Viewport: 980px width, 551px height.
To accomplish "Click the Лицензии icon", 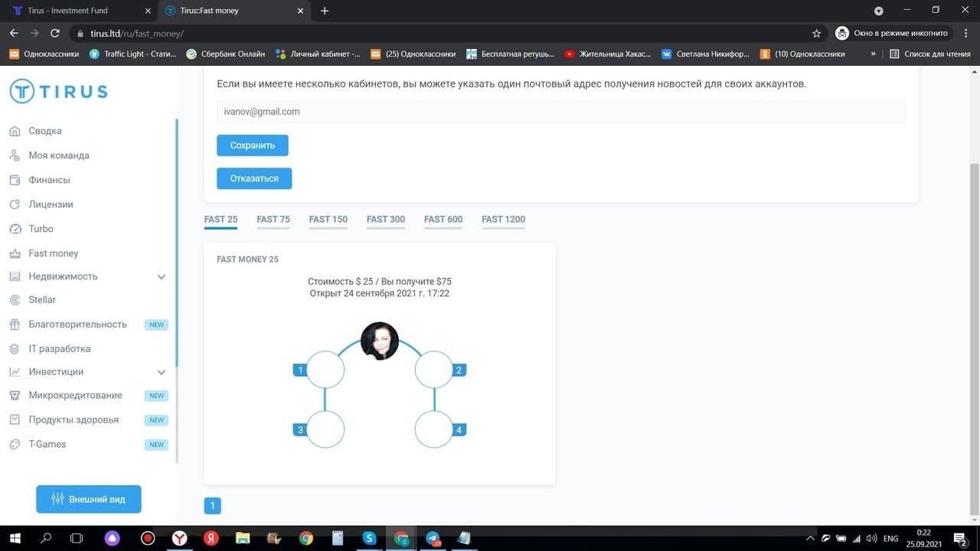I will tap(15, 204).
